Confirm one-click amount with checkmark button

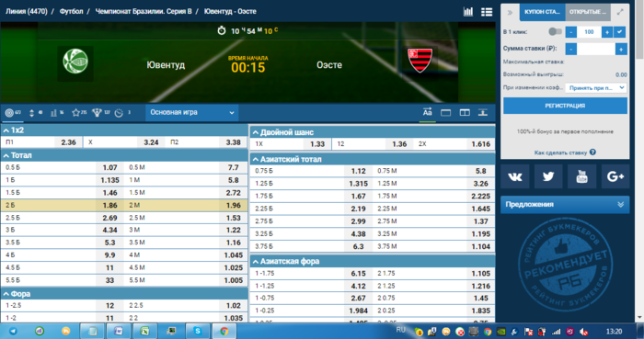[x=620, y=31]
